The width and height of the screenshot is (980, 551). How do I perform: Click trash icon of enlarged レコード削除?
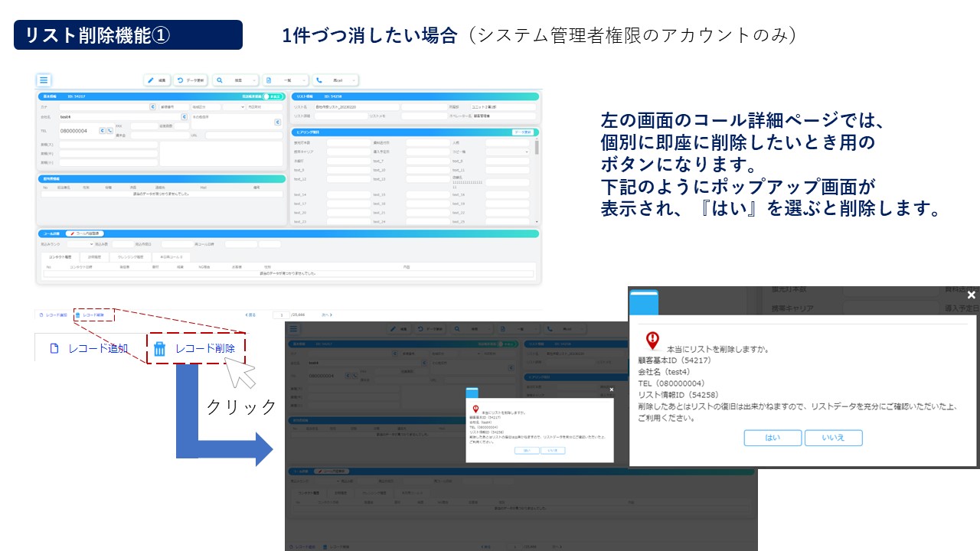[160, 349]
